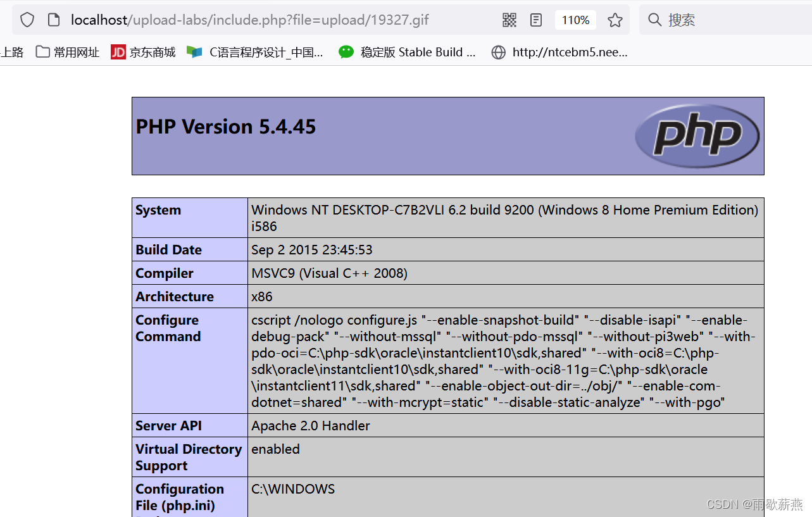Screen dimensions: 812x517
Task: Reset the 110% zoom level badge
Action: pyautogui.click(x=575, y=20)
